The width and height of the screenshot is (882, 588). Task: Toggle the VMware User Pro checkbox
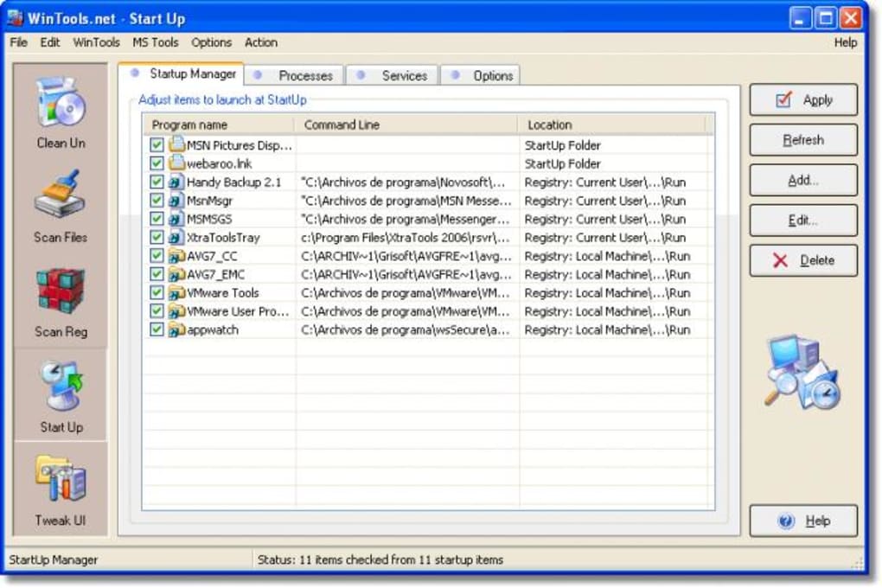(x=157, y=311)
